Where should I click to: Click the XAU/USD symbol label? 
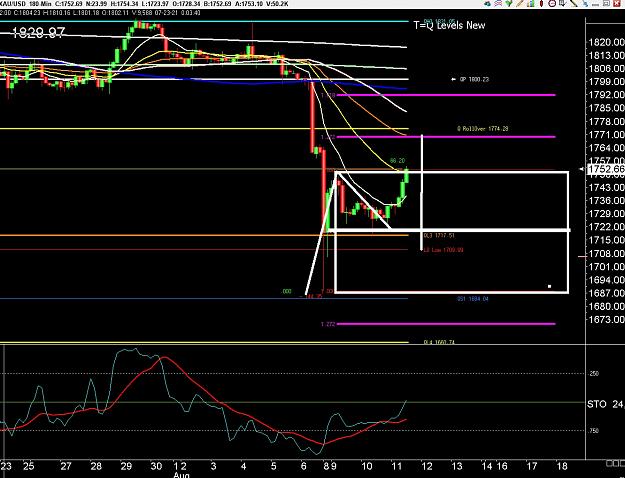pyautogui.click(x=12, y=4)
